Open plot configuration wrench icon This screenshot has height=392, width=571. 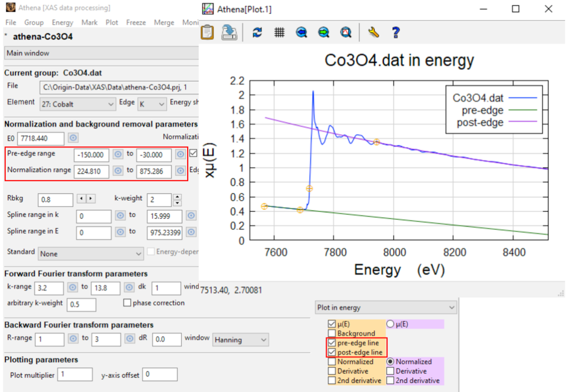point(373,32)
